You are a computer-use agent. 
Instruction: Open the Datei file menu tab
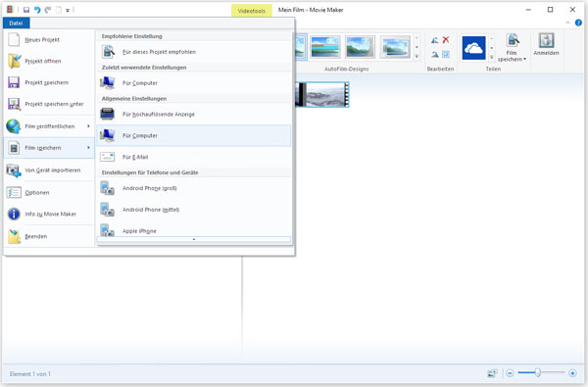16,24
